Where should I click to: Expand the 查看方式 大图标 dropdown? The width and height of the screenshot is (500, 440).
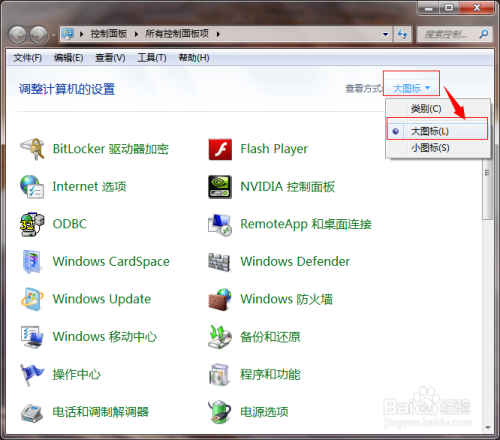(412, 88)
